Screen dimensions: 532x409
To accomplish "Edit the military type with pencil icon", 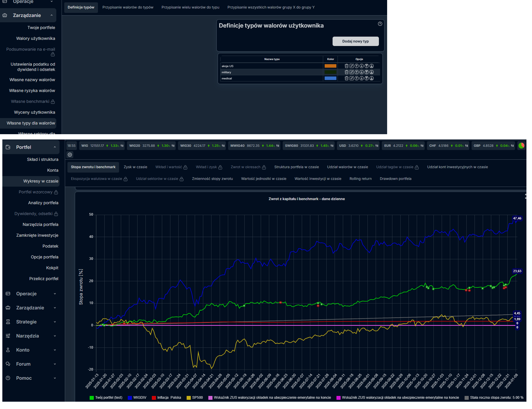I will pos(351,72).
